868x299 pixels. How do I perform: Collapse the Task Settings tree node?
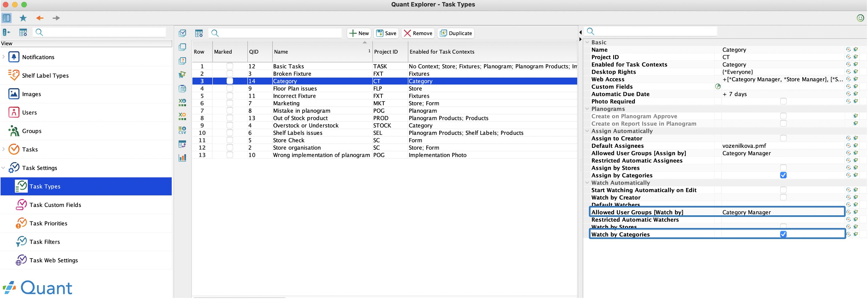click(3, 168)
